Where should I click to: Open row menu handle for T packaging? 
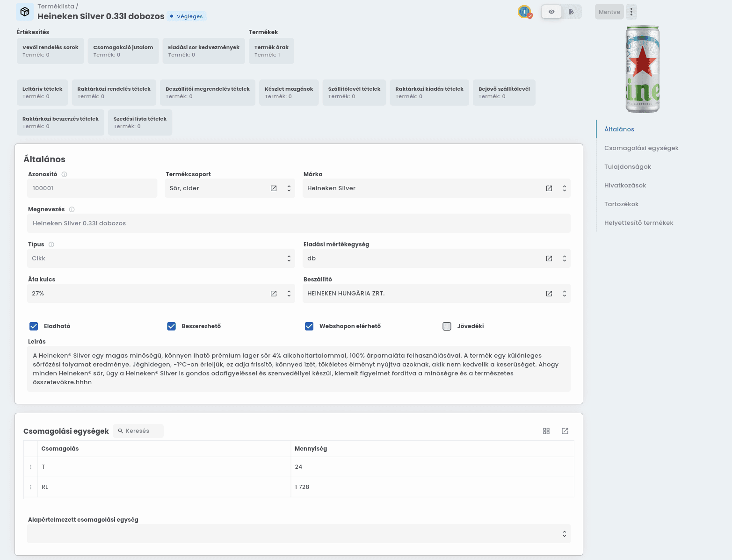point(31,467)
